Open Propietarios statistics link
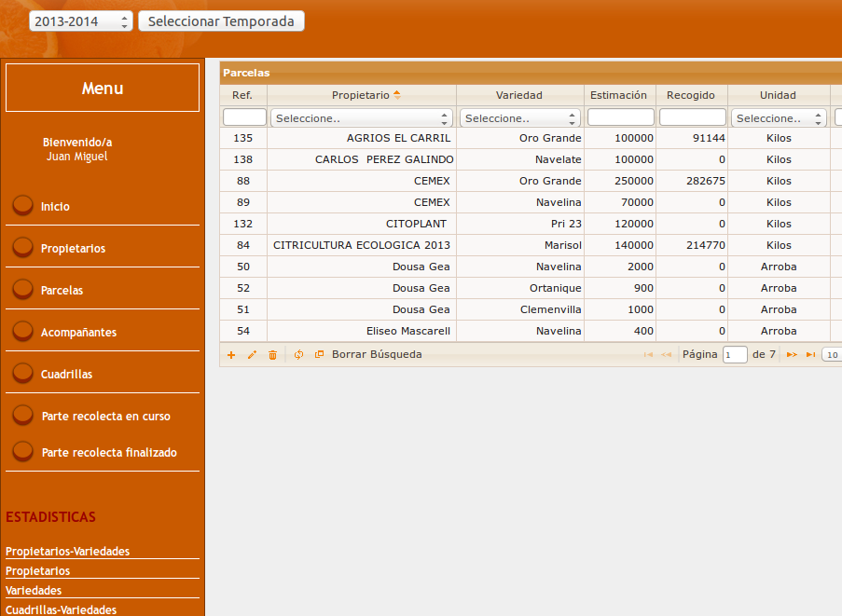Screen dimensions: 842x616 37,571
